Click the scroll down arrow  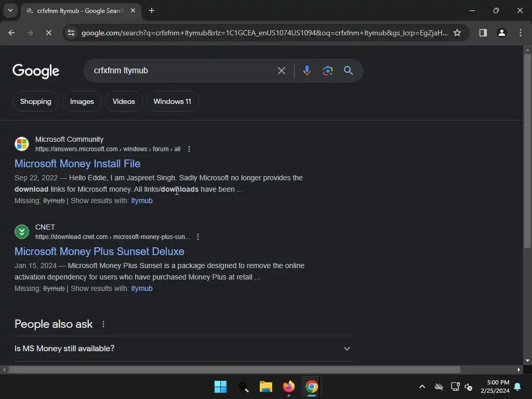coord(527,361)
